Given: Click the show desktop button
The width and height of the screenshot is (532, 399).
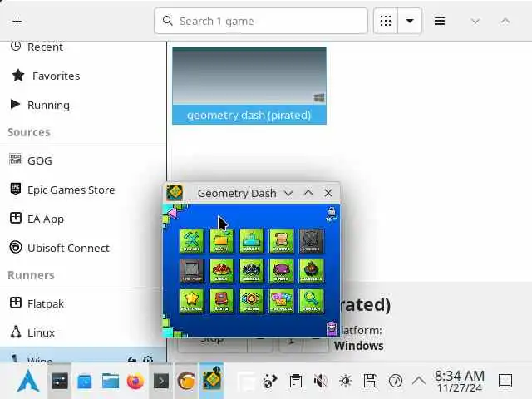Looking at the screenshot, I should click(505, 381).
